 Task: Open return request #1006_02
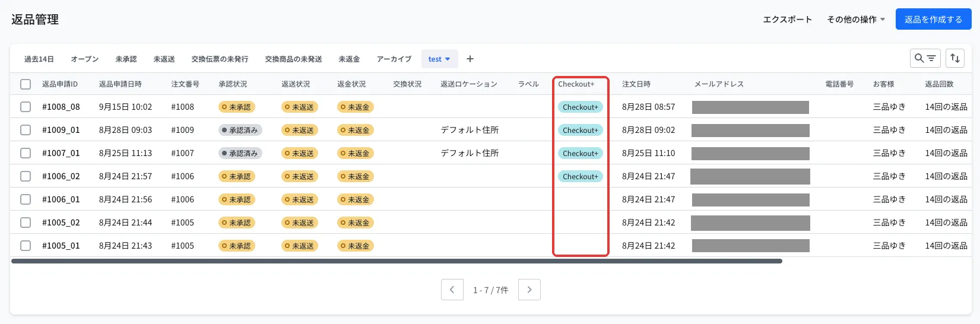[x=61, y=176]
